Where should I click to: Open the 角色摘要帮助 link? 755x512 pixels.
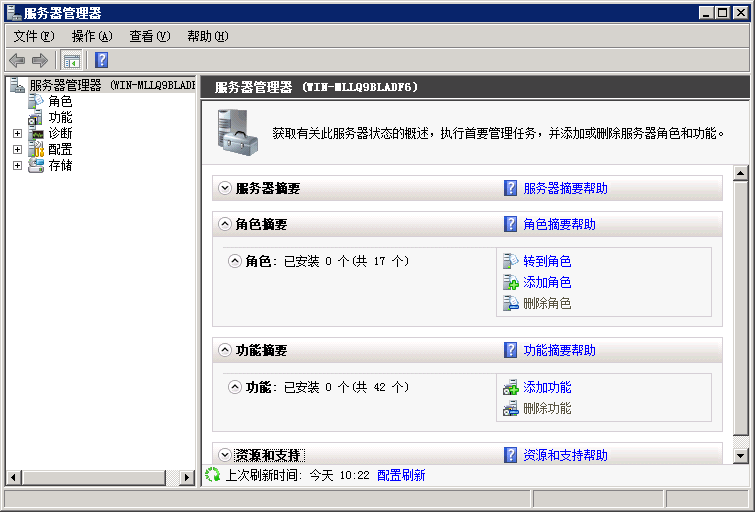[x=560, y=224]
